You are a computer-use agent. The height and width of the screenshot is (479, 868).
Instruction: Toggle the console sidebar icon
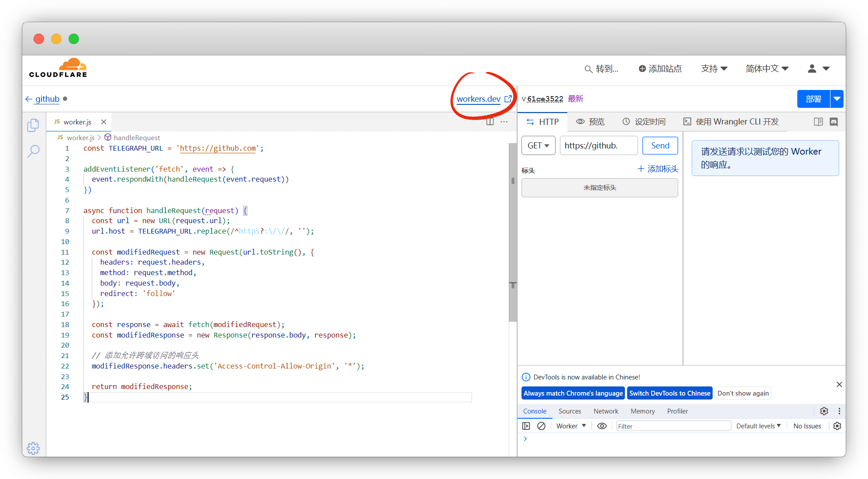526,426
